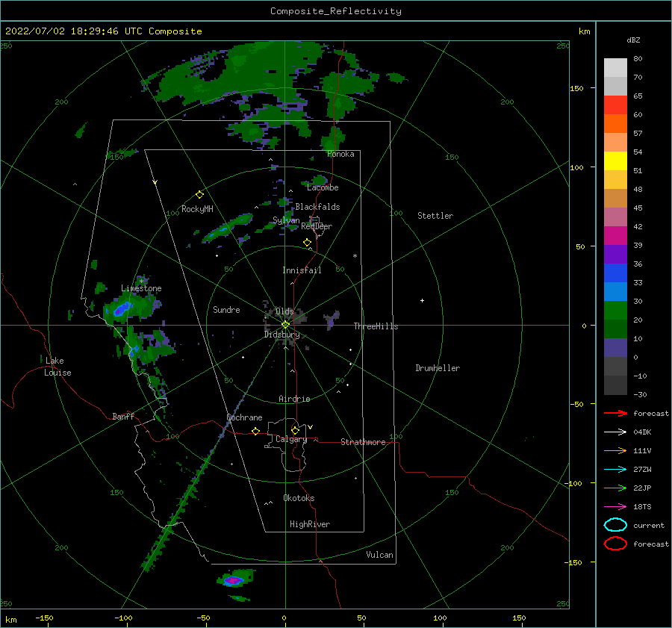Click the yellow diamond marker at radar center
The width and height of the screenshot is (672, 628).
tap(285, 325)
